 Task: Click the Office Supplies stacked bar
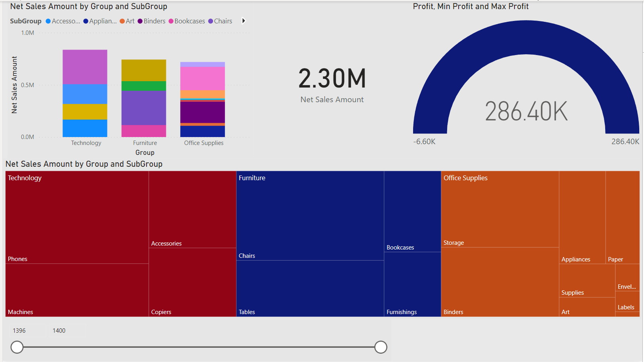coord(202,99)
